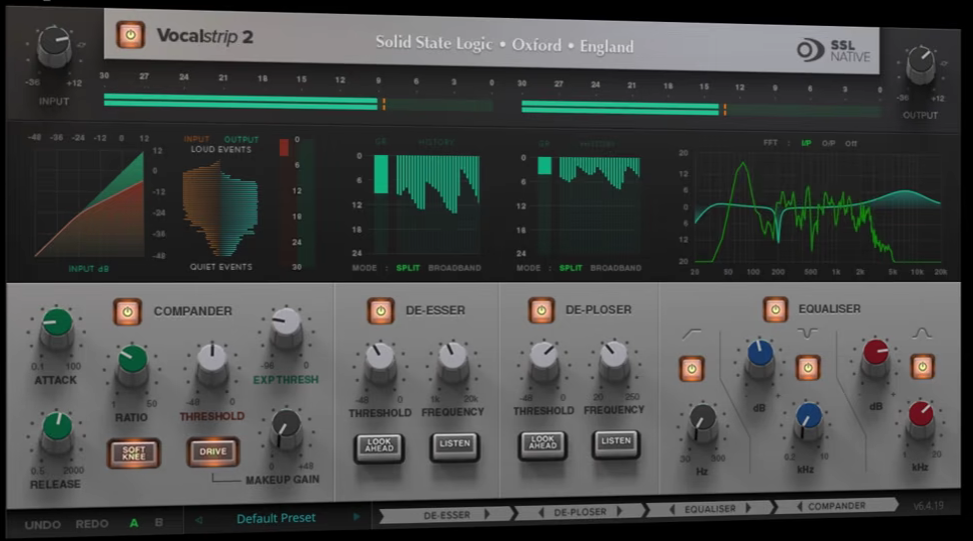Click the Compander transfer curve graph
Screen dimensions: 973x541
(89, 203)
